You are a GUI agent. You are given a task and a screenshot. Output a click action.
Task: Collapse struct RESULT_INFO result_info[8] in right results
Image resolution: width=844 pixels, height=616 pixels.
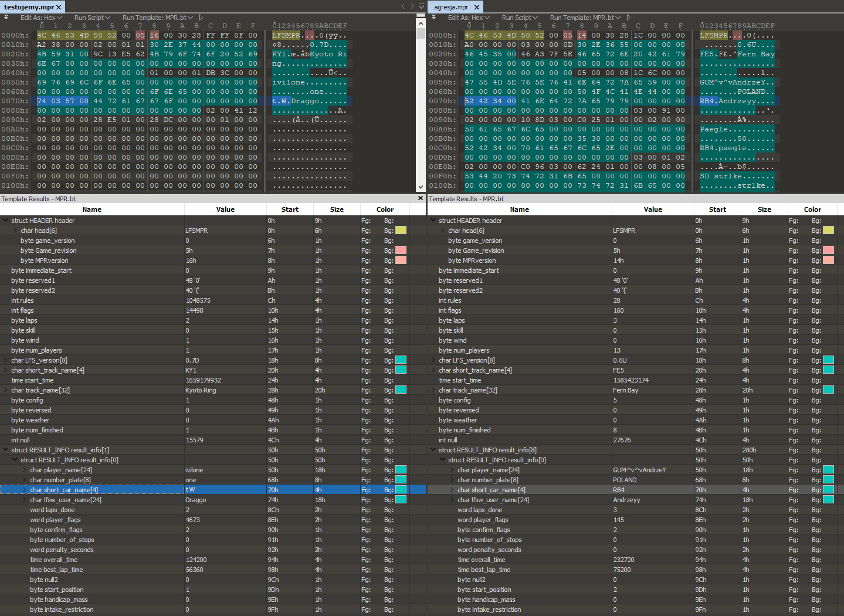pos(433,450)
